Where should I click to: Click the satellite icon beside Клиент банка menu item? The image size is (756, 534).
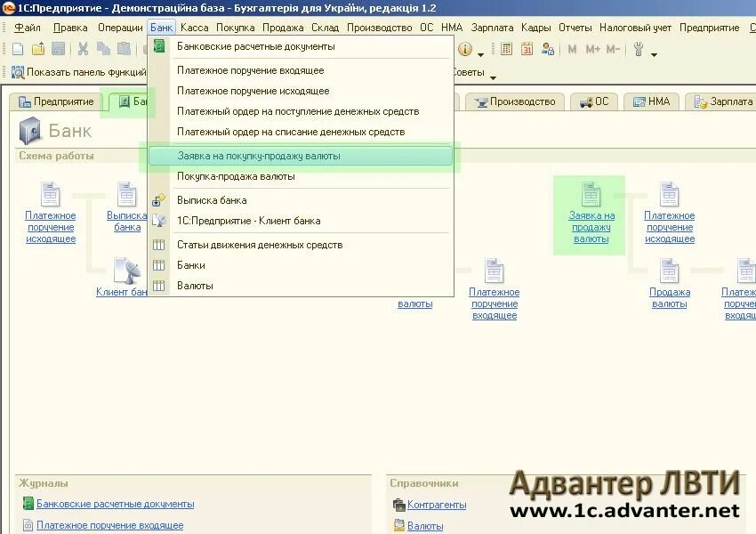(158, 221)
